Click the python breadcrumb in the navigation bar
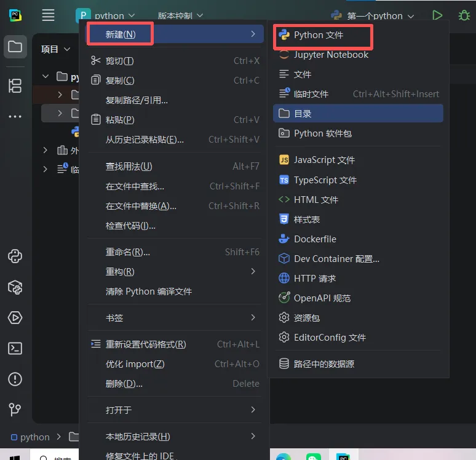The width and height of the screenshot is (476, 460). 30,437
